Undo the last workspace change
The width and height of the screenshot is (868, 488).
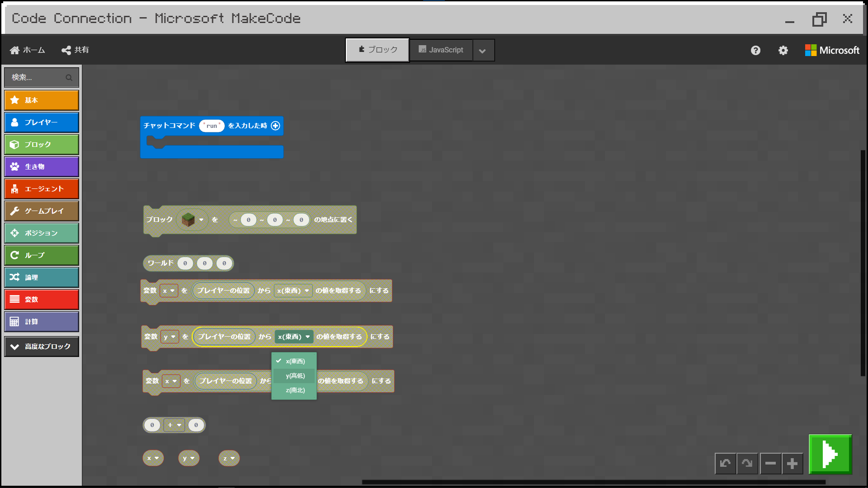pos(725,463)
